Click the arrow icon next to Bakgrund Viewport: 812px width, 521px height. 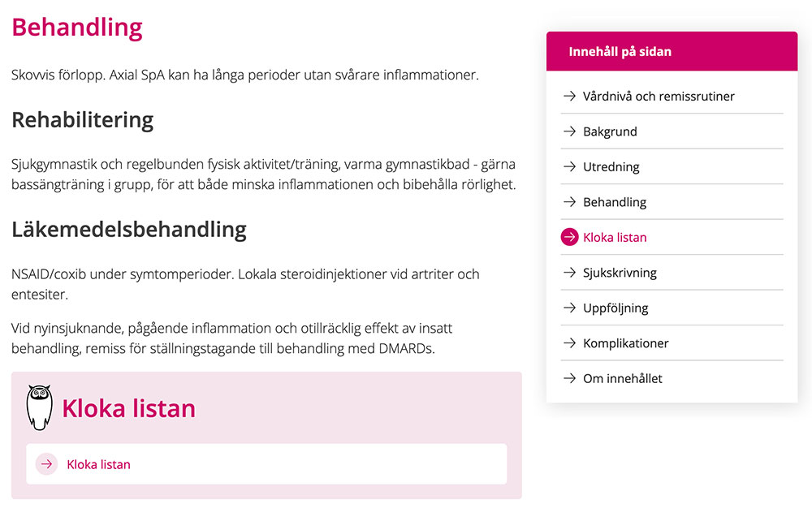coord(568,131)
